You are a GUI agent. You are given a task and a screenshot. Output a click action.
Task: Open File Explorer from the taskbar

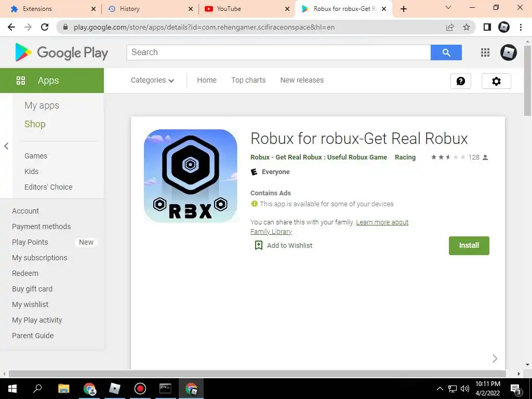63,389
